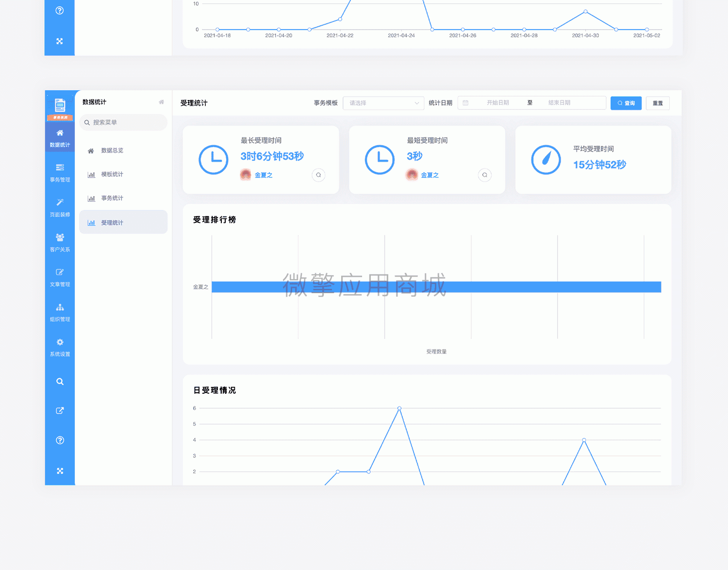Open 组织管理 in the blue sidebar

[x=60, y=313]
